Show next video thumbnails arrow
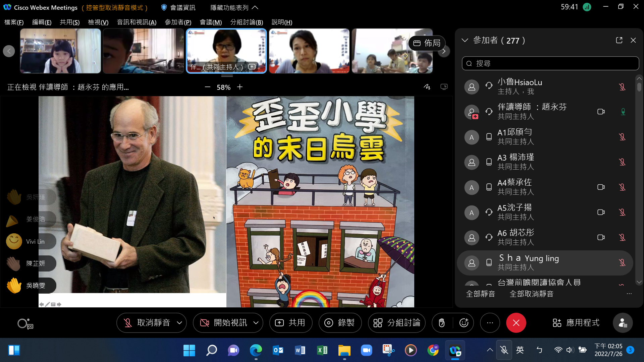 pos(444,51)
